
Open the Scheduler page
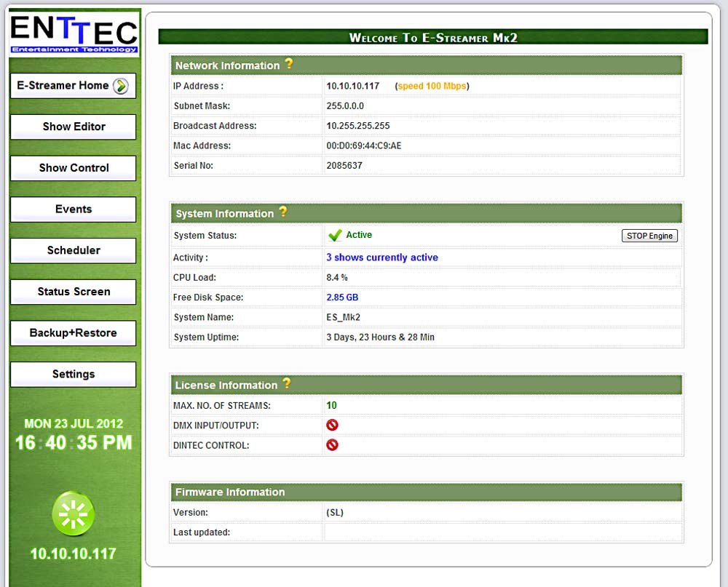(74, 250)
